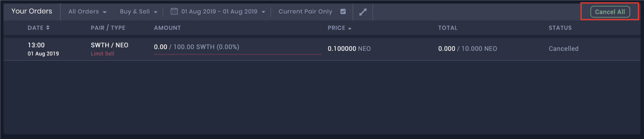The width and height of the screenshot is (644, 139).
Task: Click the Cancelled status of the order
Action: 563,49
